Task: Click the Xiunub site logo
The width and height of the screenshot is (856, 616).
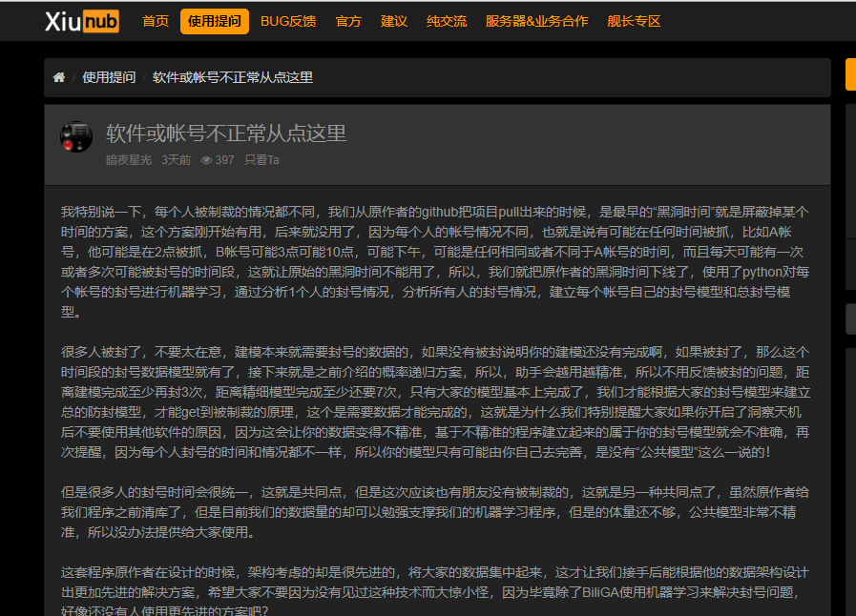Action: 82,21
